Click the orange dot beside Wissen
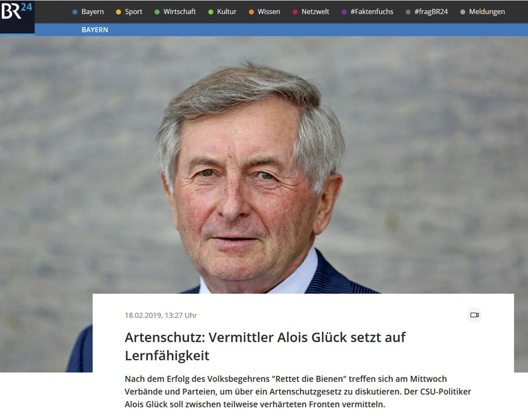528x420 pixels. click(251, 12)
